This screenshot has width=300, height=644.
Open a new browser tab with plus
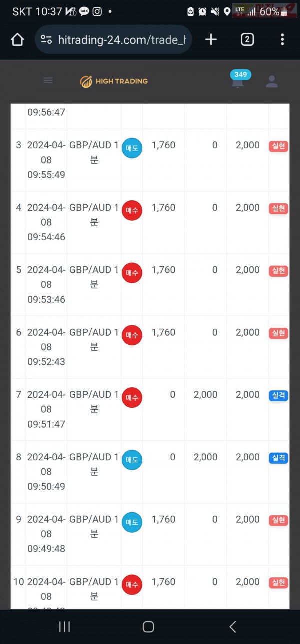tap(211, 39)
